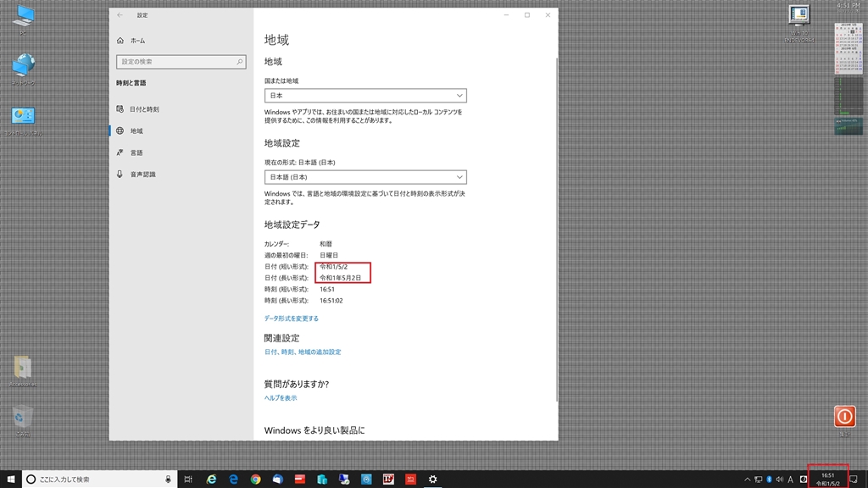Image resolution: width=868 pixels, height=488 pixels.
Task: Click the settings search field
Action: tap(181, 62)
